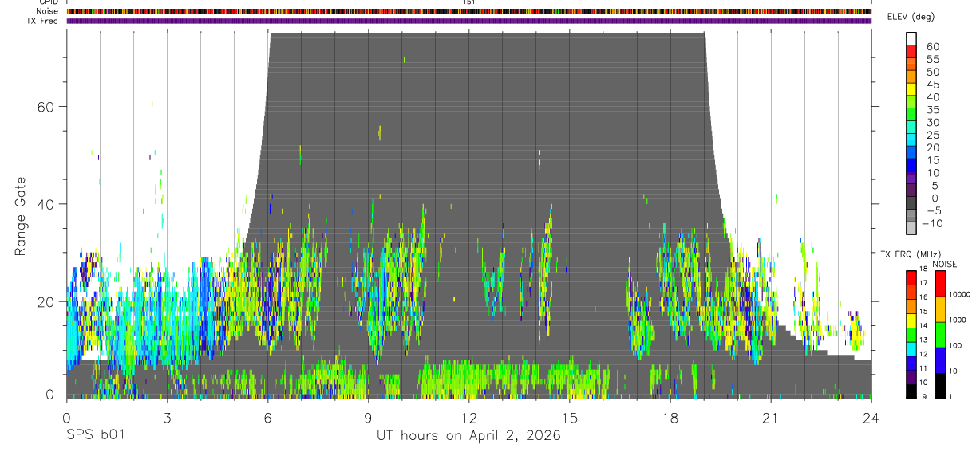Click the purple TX Freq strip above the plot
This screenshot has width=980, height=452.
pyautogui.click(x=469, y=21)
